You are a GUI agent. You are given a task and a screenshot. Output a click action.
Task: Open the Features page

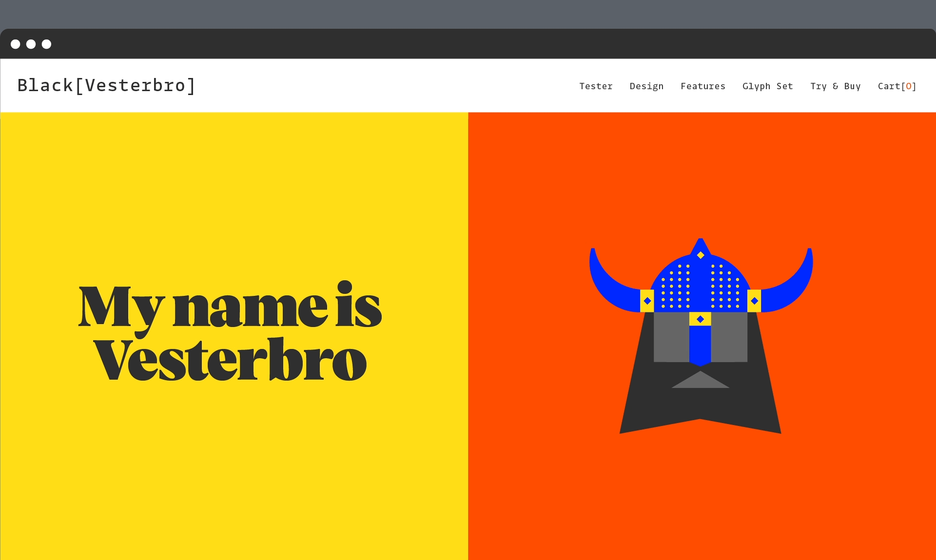[x=703, y=86]
